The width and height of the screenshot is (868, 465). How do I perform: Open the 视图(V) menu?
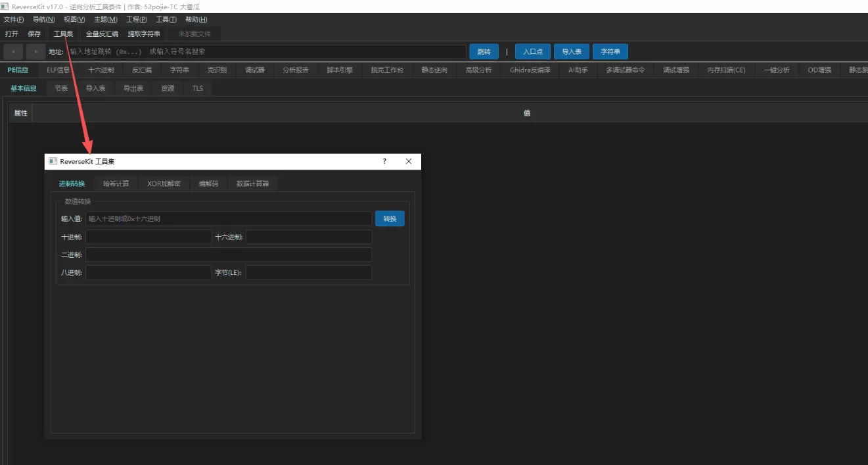[x=74, y=20]
